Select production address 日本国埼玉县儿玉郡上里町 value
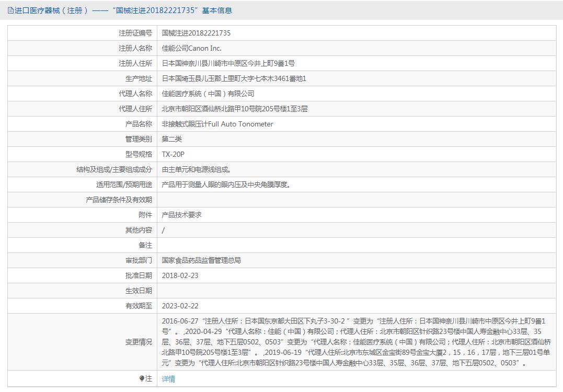 click(234, 78)
